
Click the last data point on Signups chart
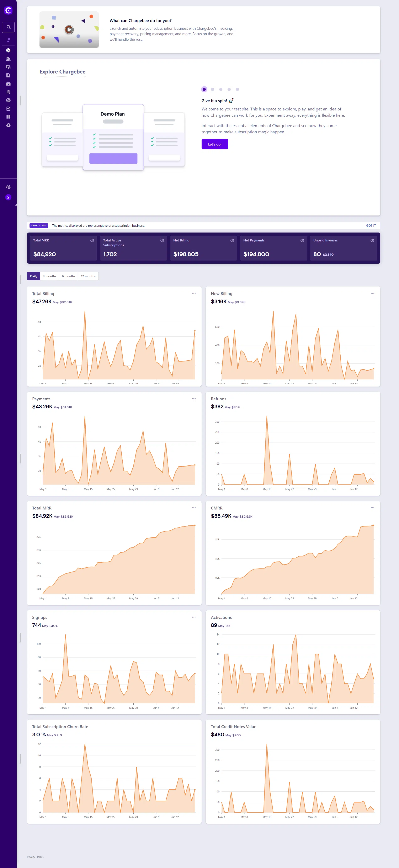tap(195, 673)
